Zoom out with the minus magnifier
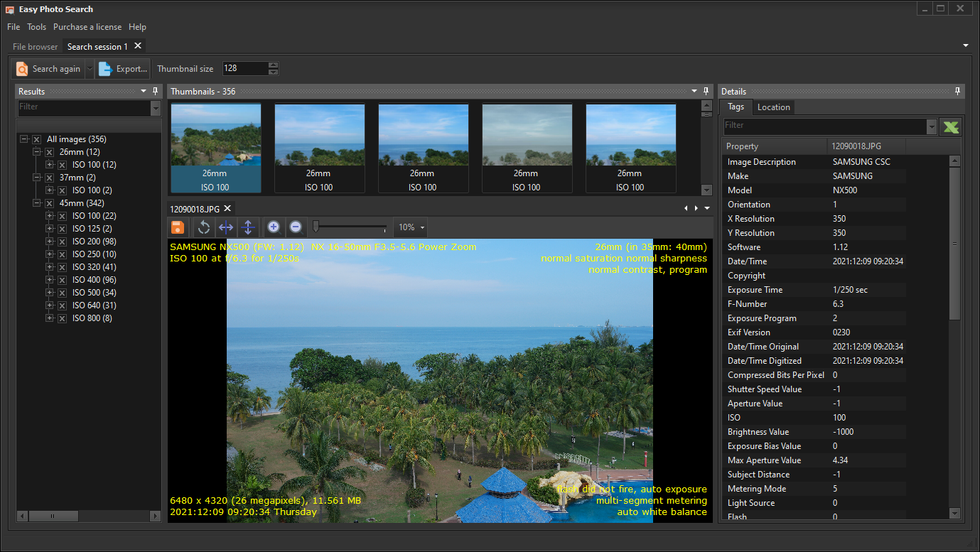This screenshot has width=980, height=552. 296,227
